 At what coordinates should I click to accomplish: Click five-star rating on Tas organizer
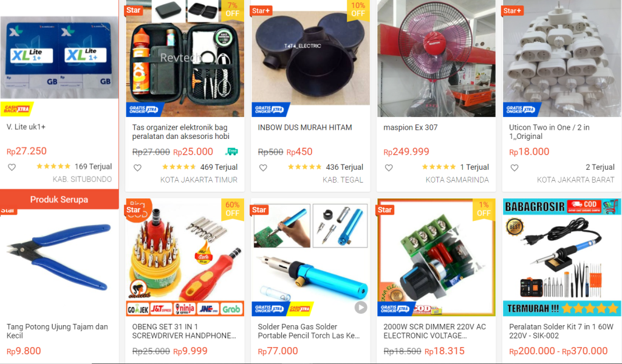[179, 167]
